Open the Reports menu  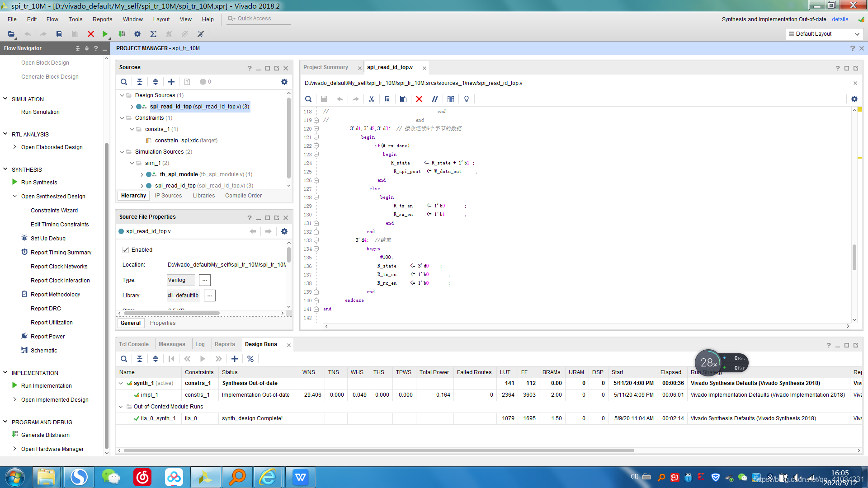102,19
